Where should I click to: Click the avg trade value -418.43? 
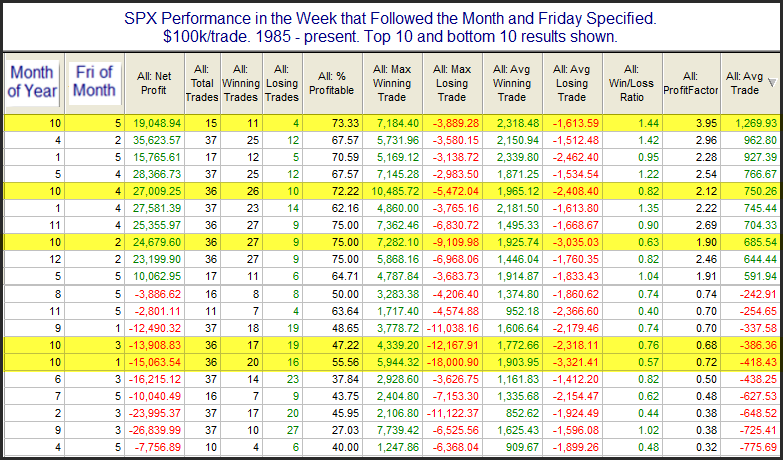point(760,363)
